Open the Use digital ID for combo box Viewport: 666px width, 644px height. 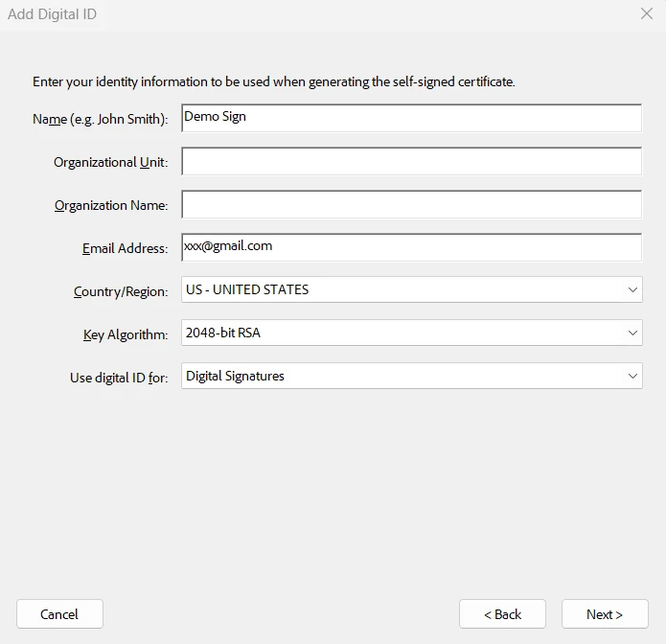pos(411,376)
